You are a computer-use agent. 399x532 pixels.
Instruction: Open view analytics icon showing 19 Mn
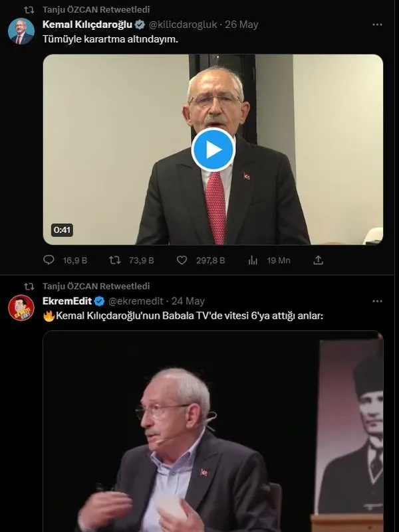coord(253,260)
